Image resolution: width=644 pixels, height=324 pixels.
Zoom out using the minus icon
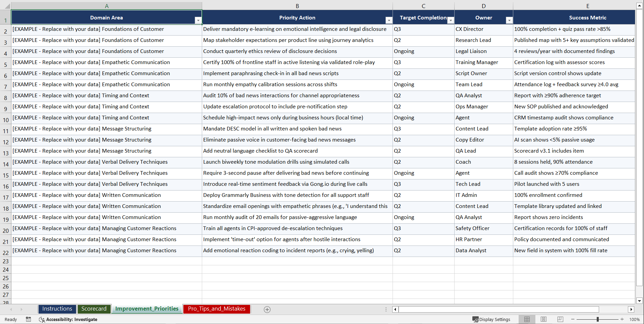pos(573,319)
